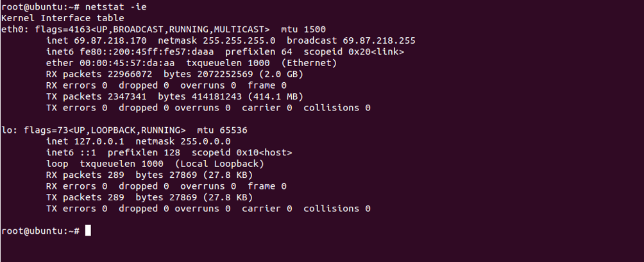Click the terminal cursor block at prompt

(x=88, y=231)
